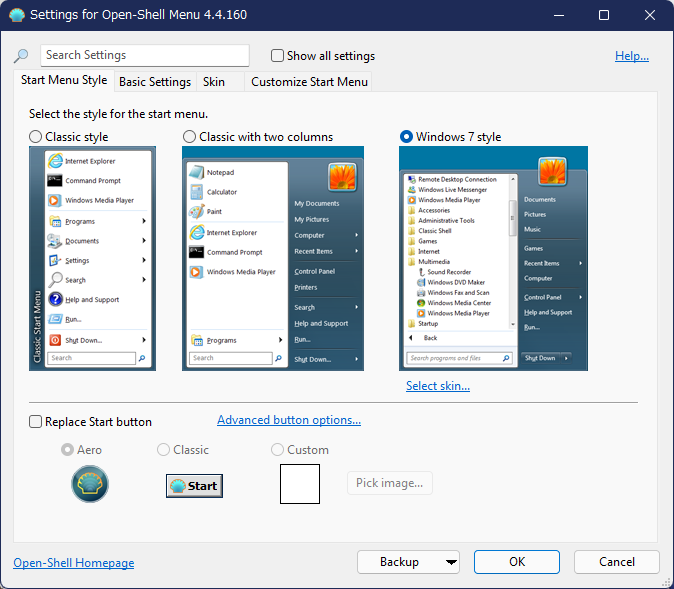674x589 pixels.
Task: Click the Help... link
Action: tap(632, 56)
